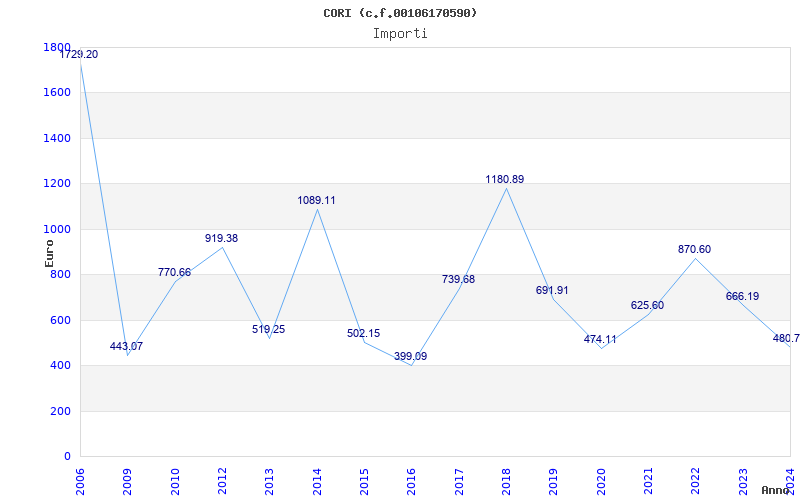Click the 2020 year axis label

[x=601, y=482]
